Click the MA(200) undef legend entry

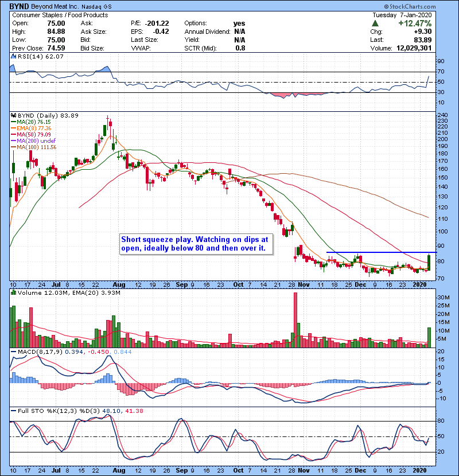(33, 141)
